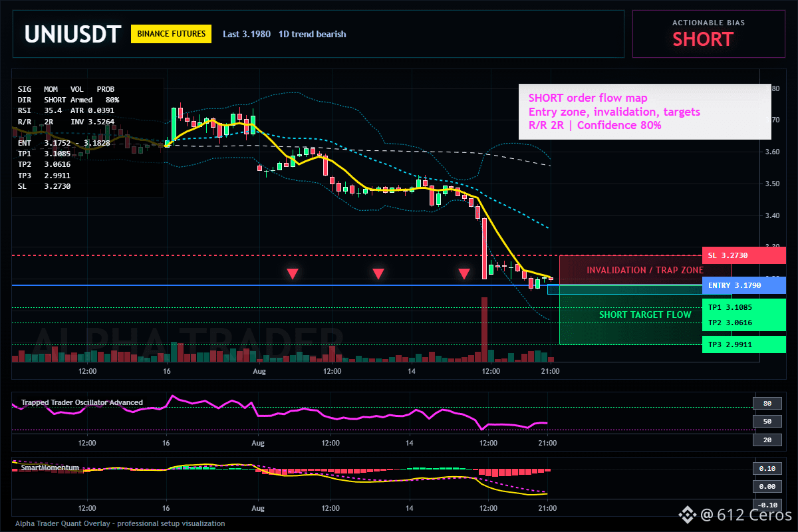Click the 'R/R 2R INV 3.5264' row

click(x=66, y=122)
